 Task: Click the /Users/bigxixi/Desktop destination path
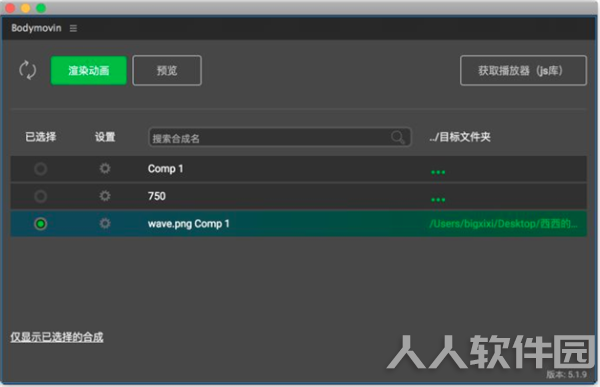(x=503, y=224)
